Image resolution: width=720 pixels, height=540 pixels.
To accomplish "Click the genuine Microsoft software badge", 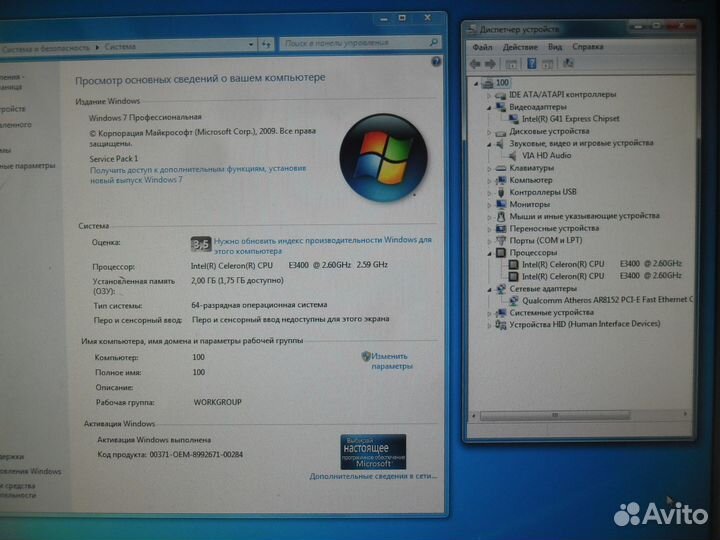I will coord(373,452).
